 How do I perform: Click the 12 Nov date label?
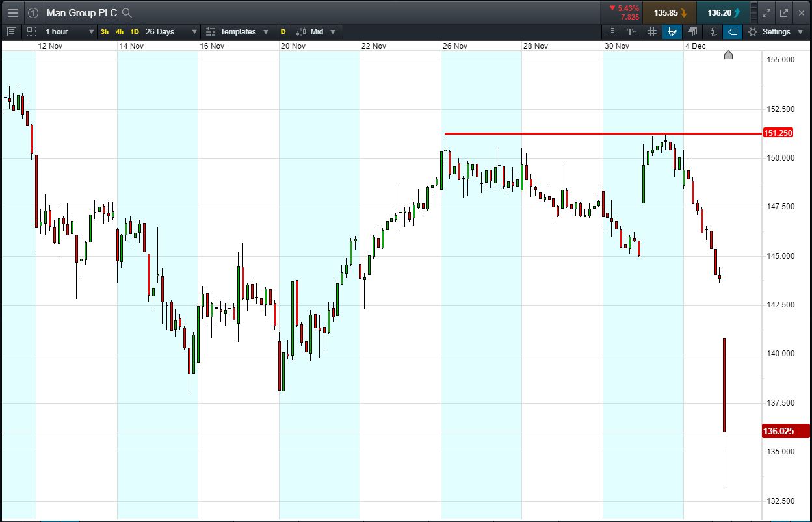point(50,46)
